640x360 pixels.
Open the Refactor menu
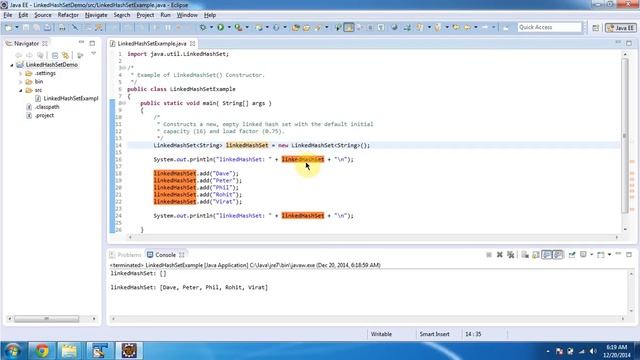pyautogui.click(x=68, y=15)
